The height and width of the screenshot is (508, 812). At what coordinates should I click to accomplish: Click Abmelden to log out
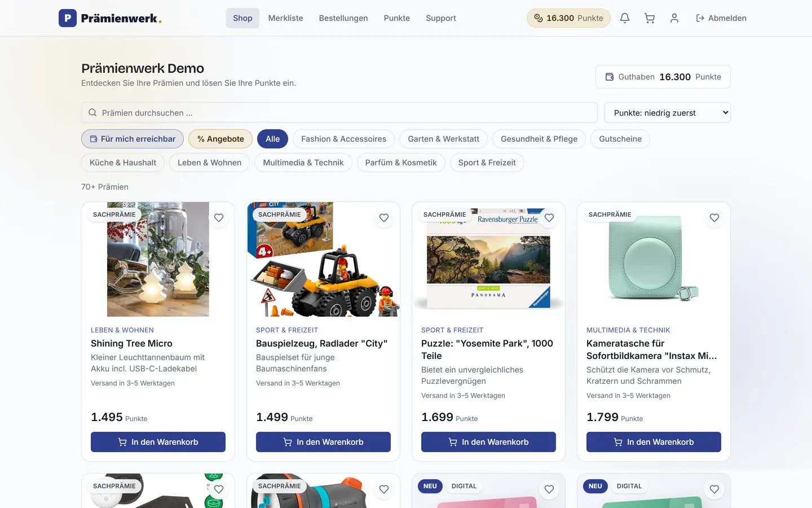point(721,18)
